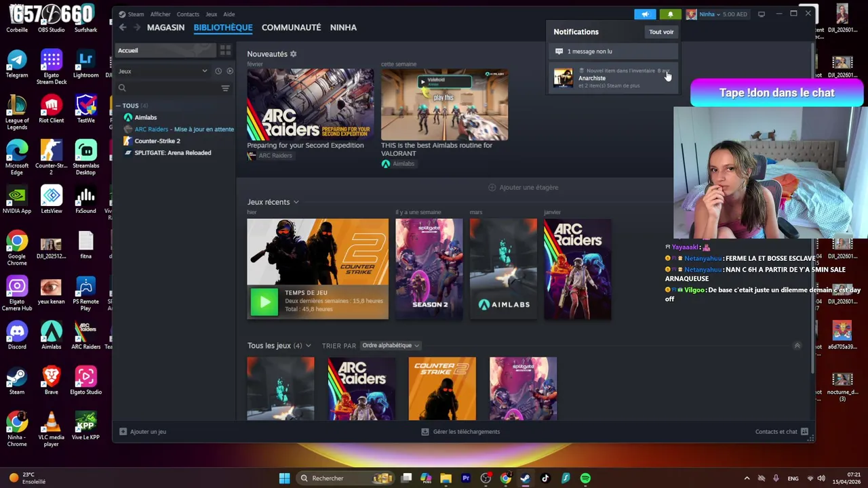Viewport: 868px width, 488px height.
Task: Click the Steam forward navigation arrow
Action: [136, 27]
